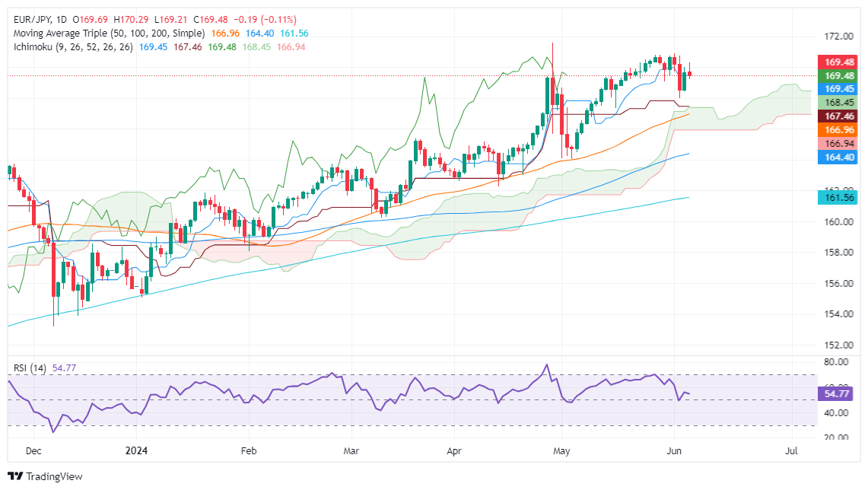Select the RSI (14) indicator legend

31,368
